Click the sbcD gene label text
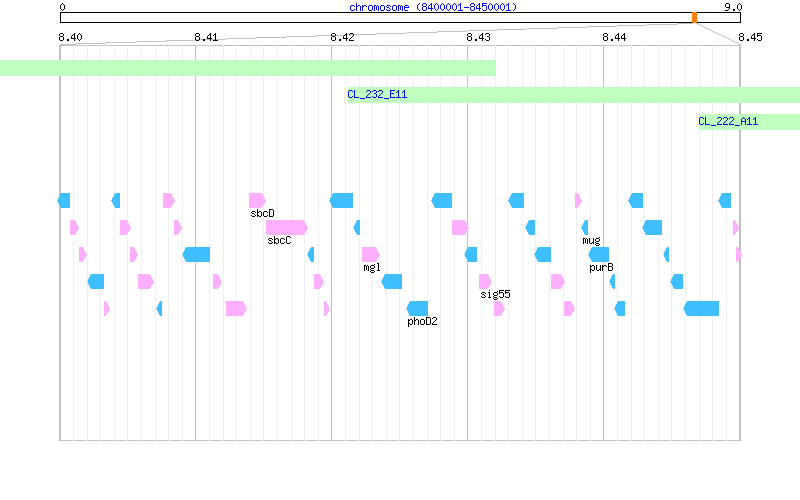Image resolution: width=800 pixels, height=500 pixels. 262,213
